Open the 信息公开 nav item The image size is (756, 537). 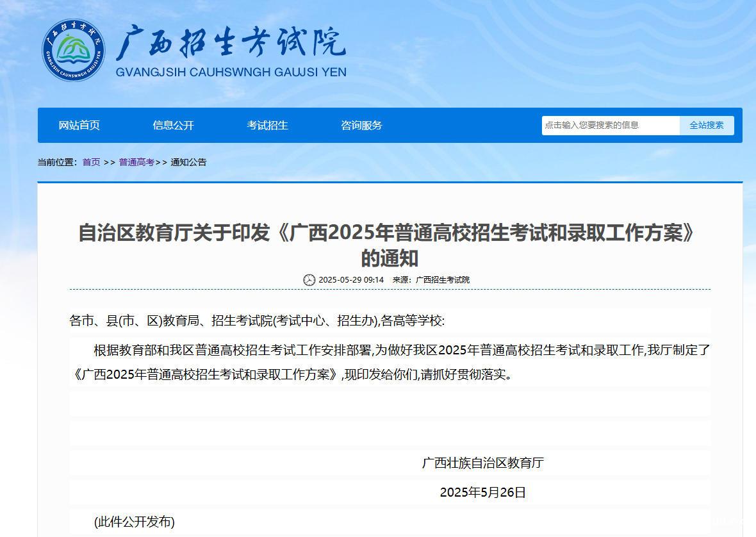click(173, 126)
